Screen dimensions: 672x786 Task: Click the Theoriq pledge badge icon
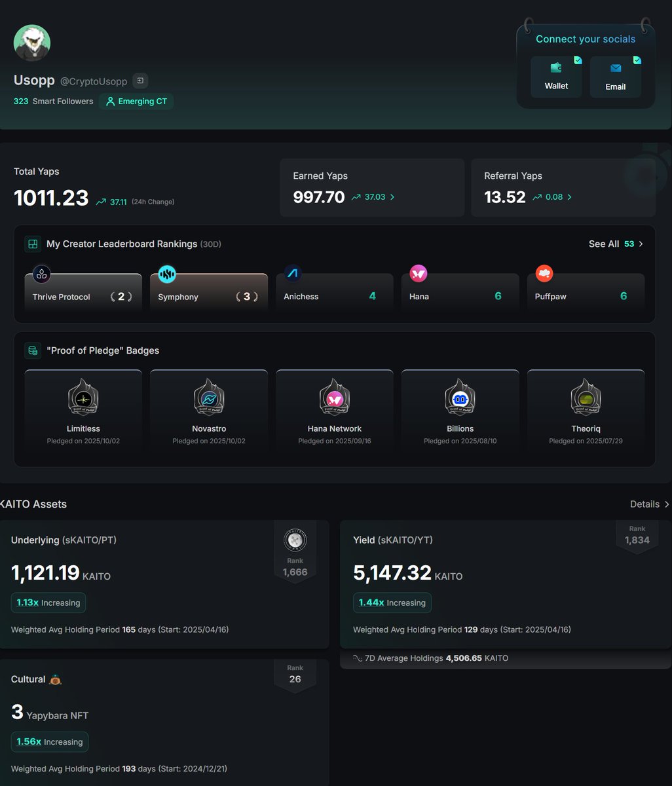pos(586,398)
